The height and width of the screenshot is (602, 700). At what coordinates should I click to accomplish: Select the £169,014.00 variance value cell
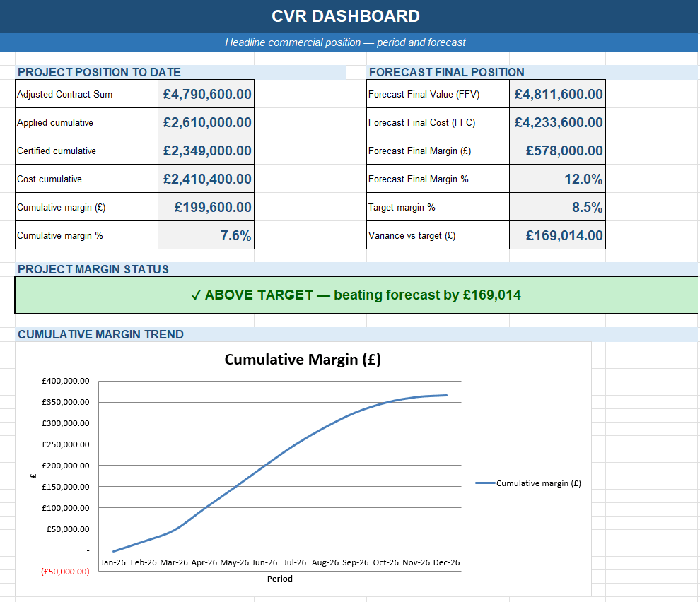pyautogui.click(x=558, y=235)
